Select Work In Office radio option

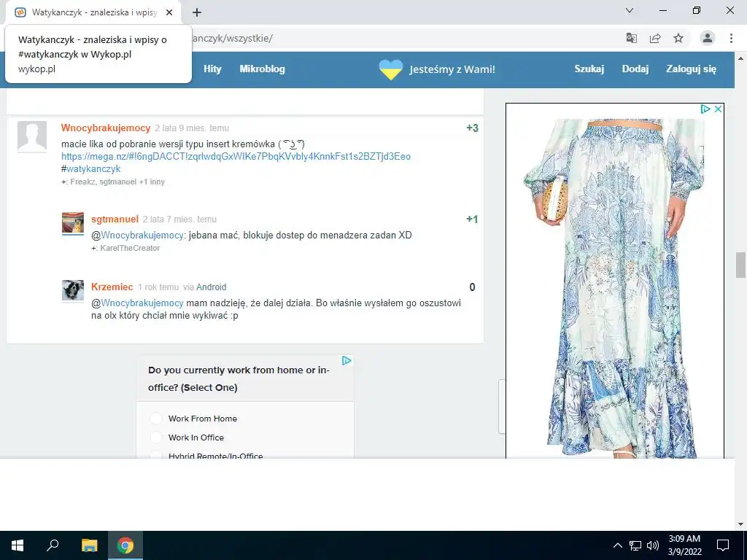(156, 437)
